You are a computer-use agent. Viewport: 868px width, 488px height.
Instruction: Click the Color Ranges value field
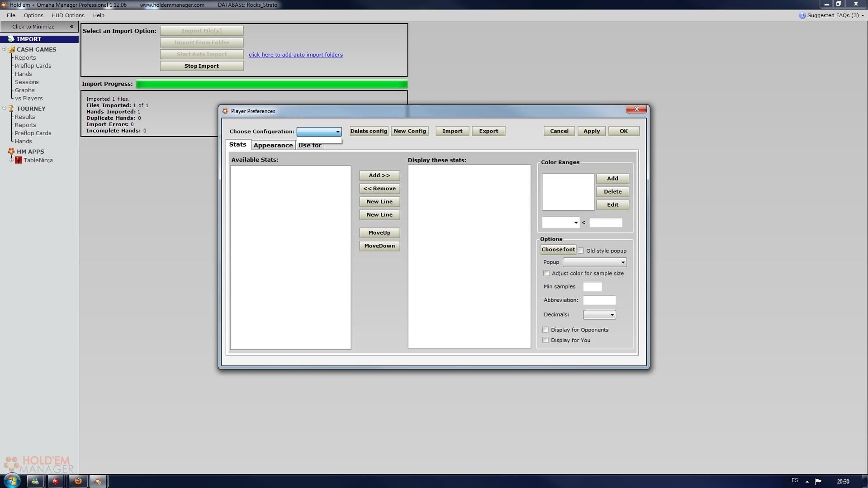pos(606,223)
